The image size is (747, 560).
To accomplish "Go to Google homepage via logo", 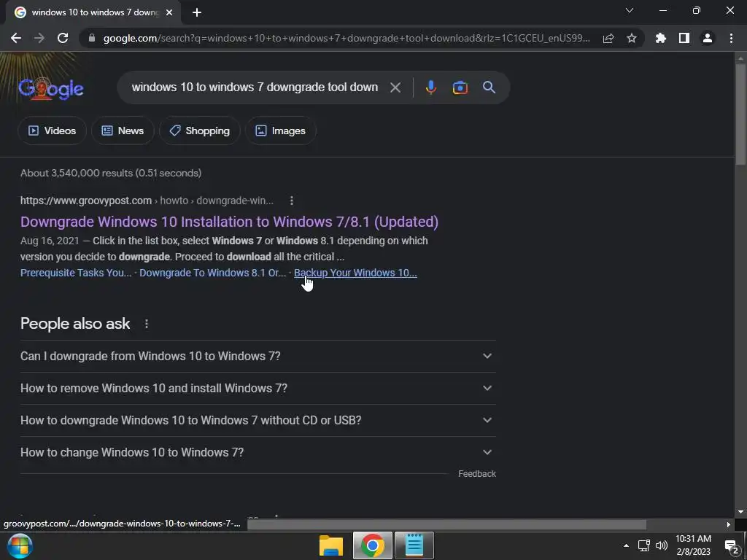I will pos(51,88).
